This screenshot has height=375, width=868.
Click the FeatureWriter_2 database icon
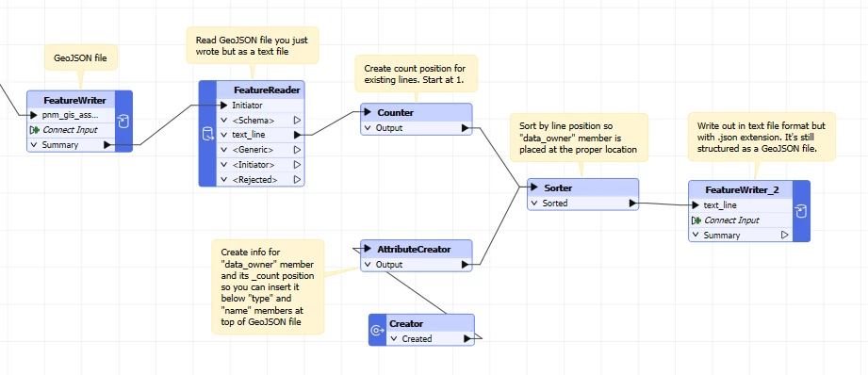click(801, 211)
